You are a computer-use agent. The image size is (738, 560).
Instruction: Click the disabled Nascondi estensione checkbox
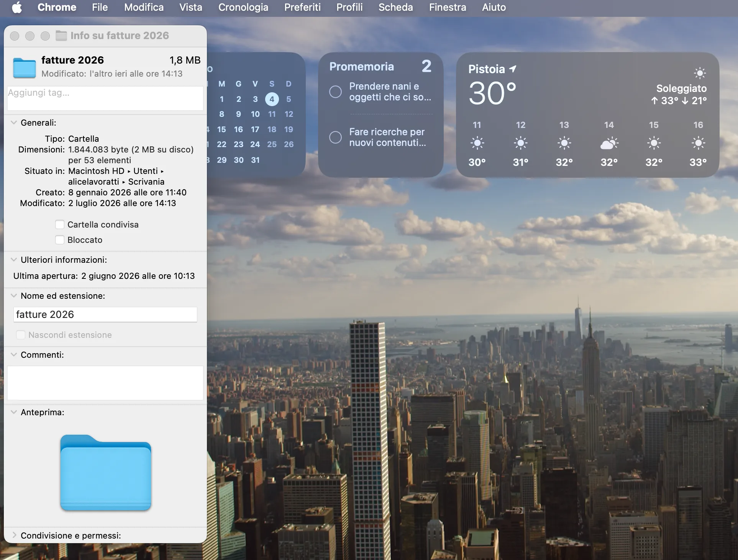coord(21,335)
